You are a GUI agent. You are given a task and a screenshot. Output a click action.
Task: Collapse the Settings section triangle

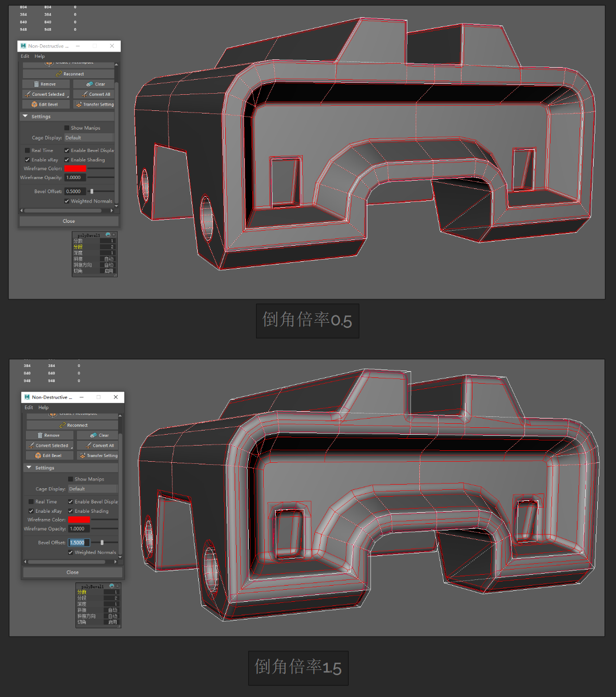pos(24,117)
